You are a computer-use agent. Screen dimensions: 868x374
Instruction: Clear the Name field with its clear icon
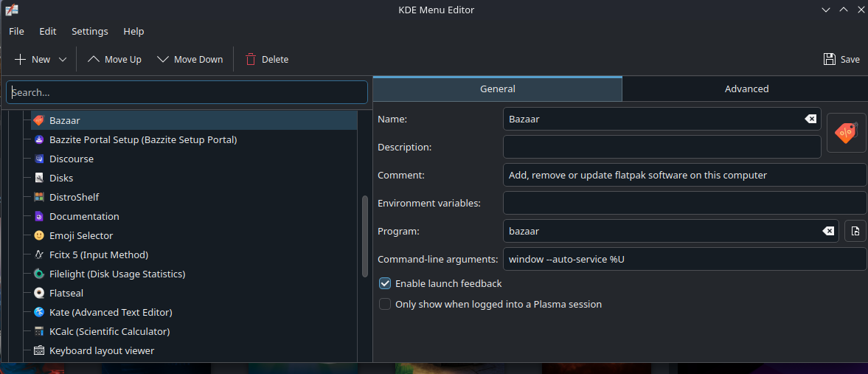click(x=810, y=119)
